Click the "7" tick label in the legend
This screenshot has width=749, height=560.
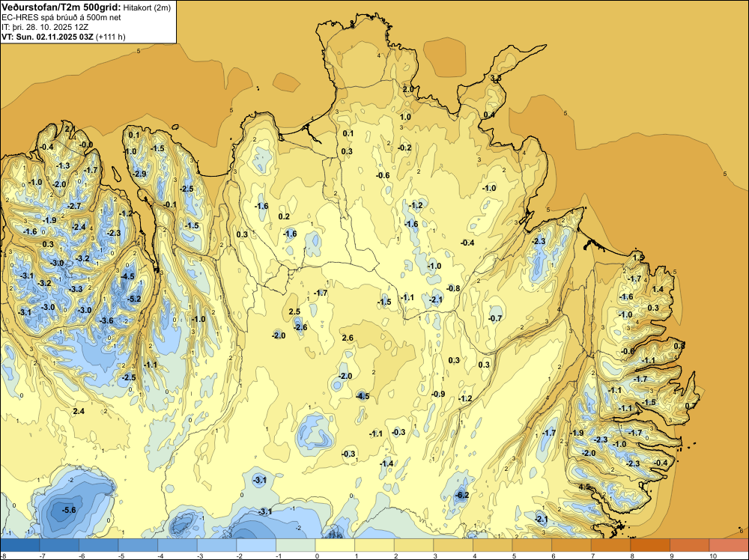point(592,556)
